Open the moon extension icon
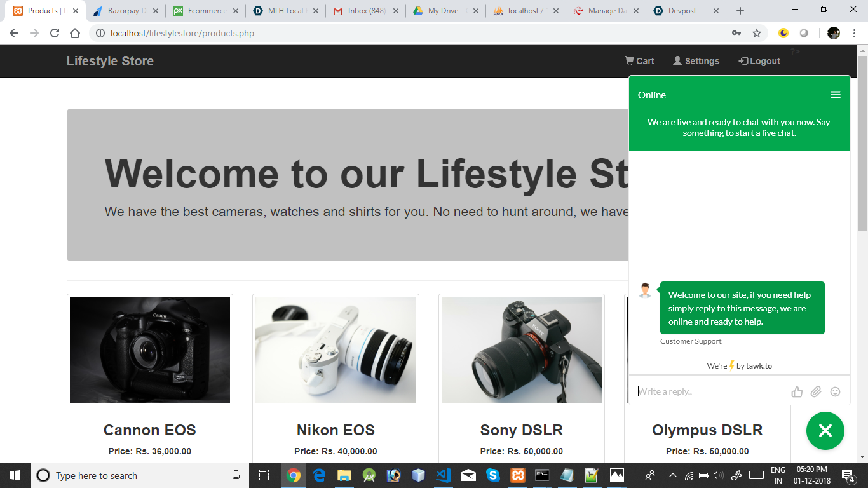Viewport: 868px width, 488px height. 783,33
